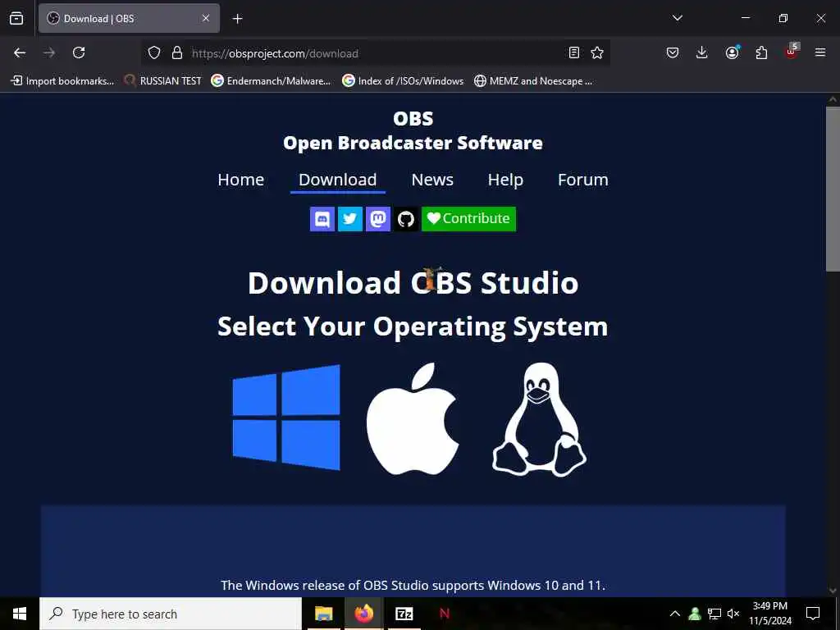
Task: Open the uBlock extension icon with badge
Action: coord(792,52)
